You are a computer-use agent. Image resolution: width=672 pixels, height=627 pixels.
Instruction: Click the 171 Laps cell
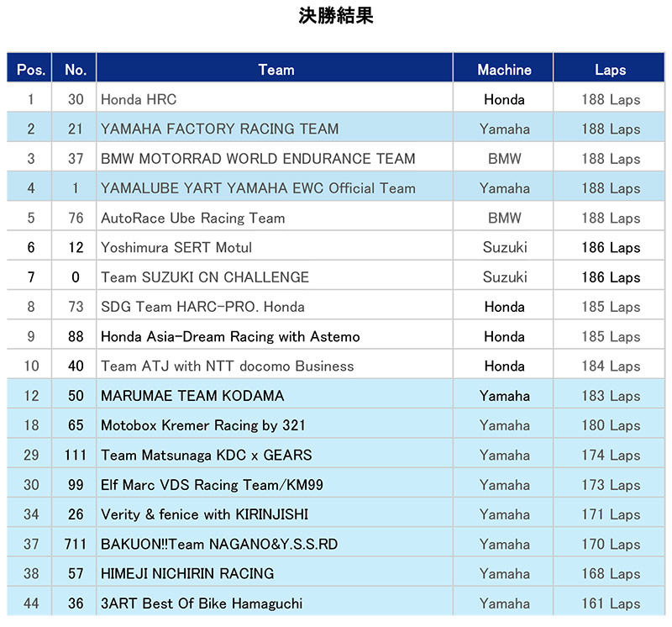point(609,514)
